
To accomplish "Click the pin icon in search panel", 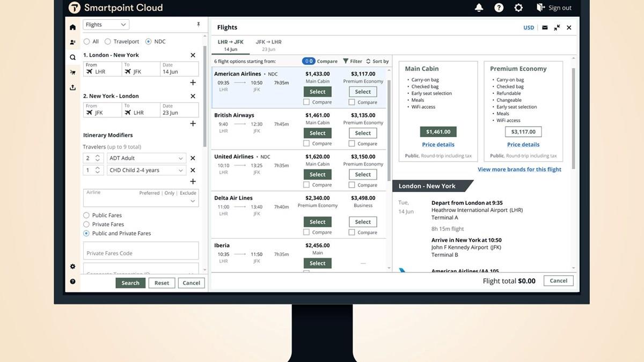I will coord(199,25).
